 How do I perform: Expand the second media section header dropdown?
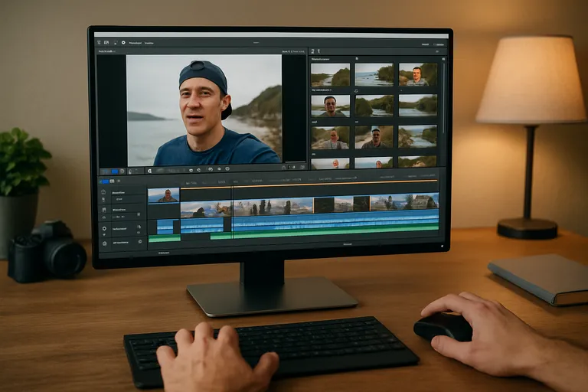(331, 90)
